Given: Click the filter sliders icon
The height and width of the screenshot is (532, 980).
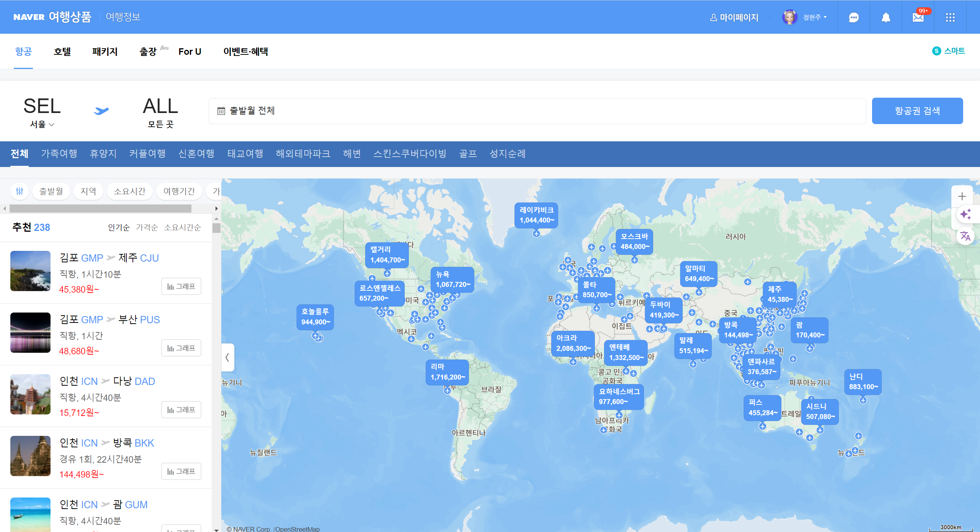Looking at the screenshot, I should (x=20, y=191).
